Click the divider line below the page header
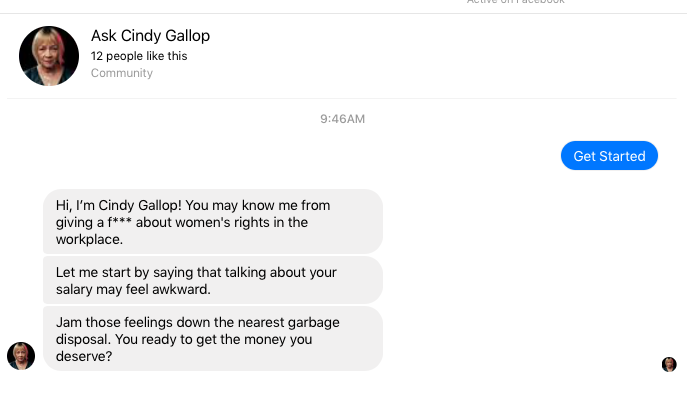687x408 pixels. pos(342,98)
